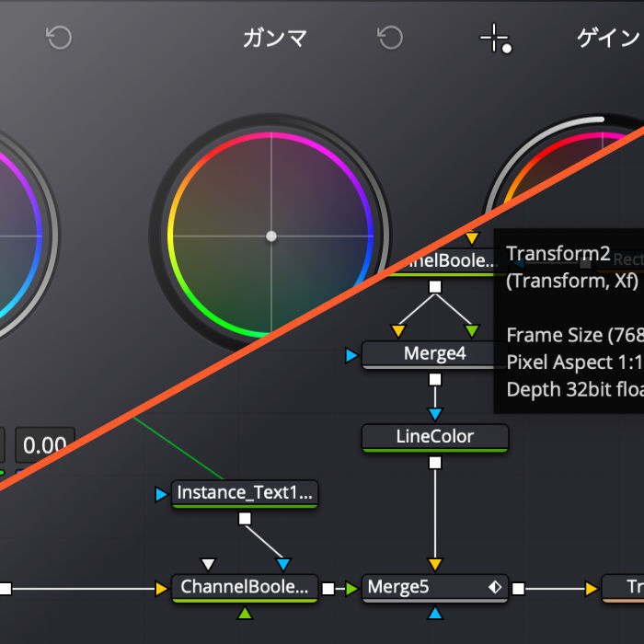Click the ガンマ wheel label
Viewport: 644px width, 644px height.
click(x=274, y=39)
